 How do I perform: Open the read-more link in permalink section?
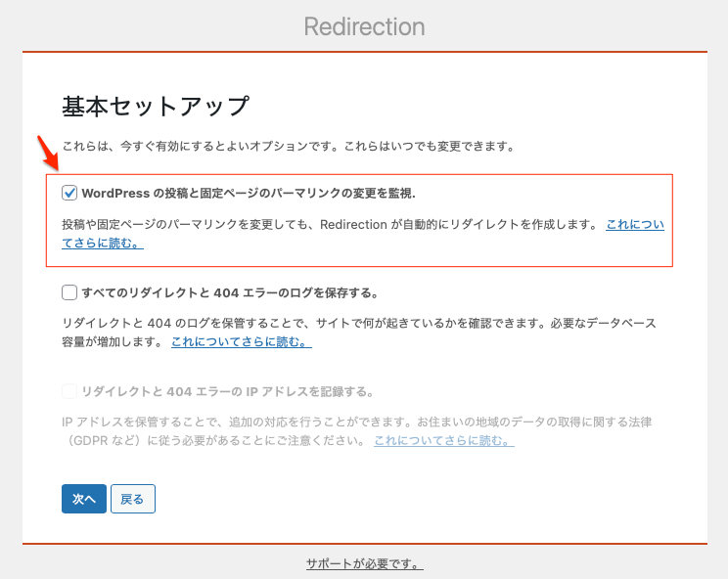pos(634,224)
